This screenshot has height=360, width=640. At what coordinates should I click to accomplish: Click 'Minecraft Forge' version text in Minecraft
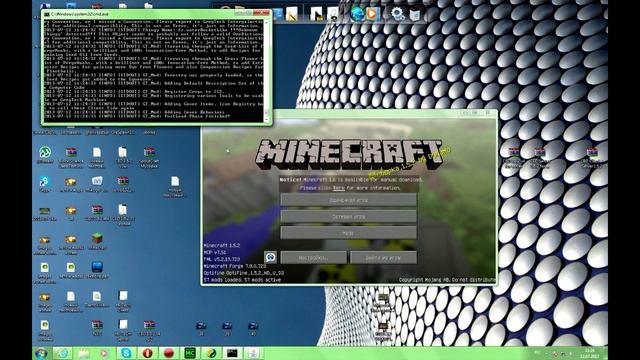[235, 266]
